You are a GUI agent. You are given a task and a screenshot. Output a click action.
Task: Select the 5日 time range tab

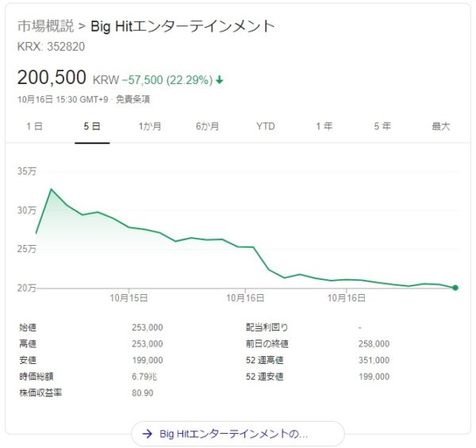[92, 126]
